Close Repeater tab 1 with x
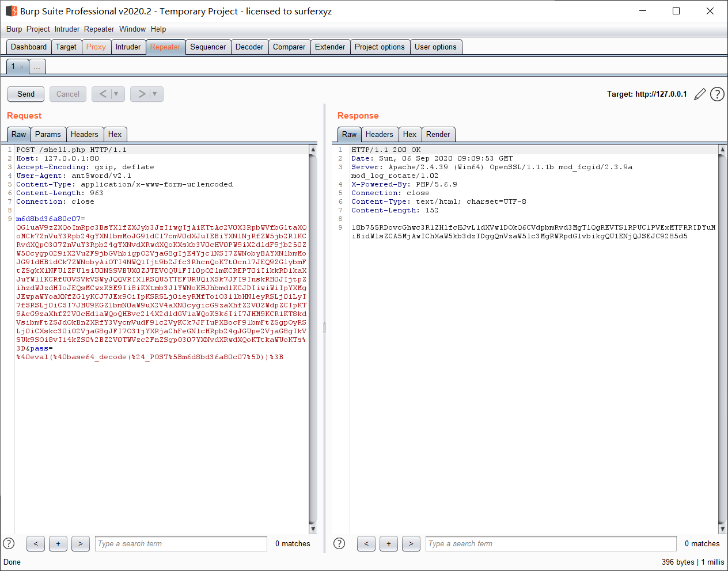Viewport: 728px width, 571px height. pos(22,67)
